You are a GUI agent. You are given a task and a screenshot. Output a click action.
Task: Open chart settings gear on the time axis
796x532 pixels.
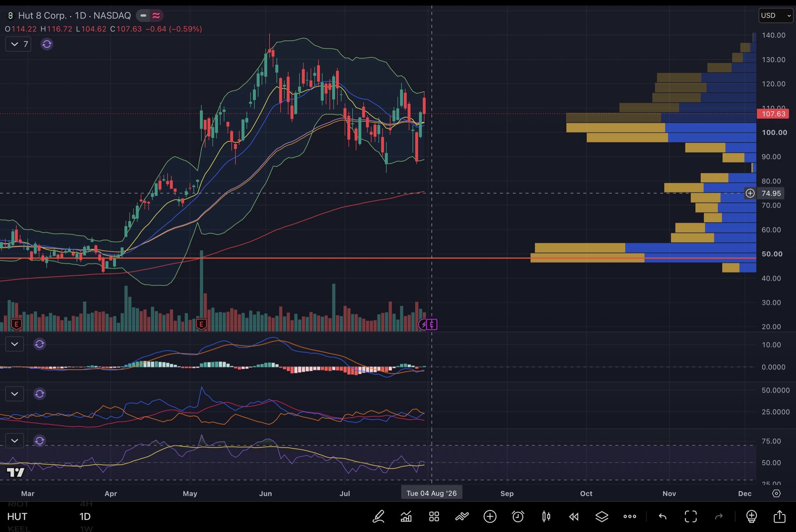pyautogui.click(x=776, y=494)
